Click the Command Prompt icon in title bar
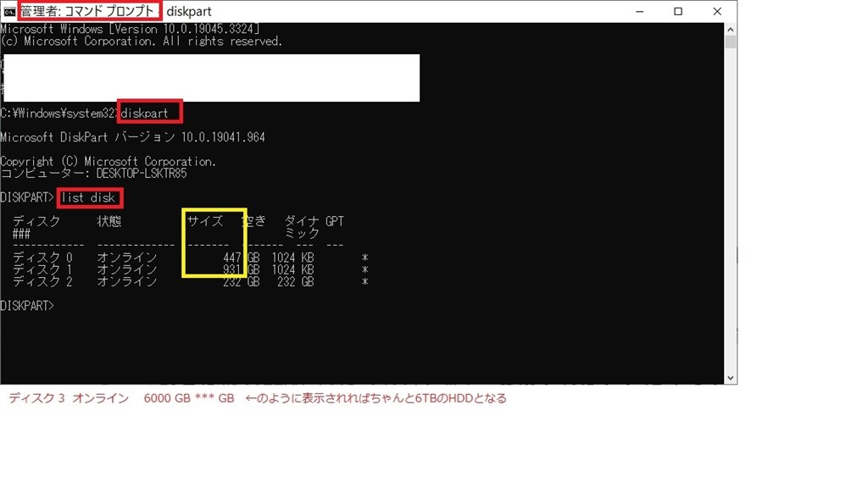 [x=9, y=11]
